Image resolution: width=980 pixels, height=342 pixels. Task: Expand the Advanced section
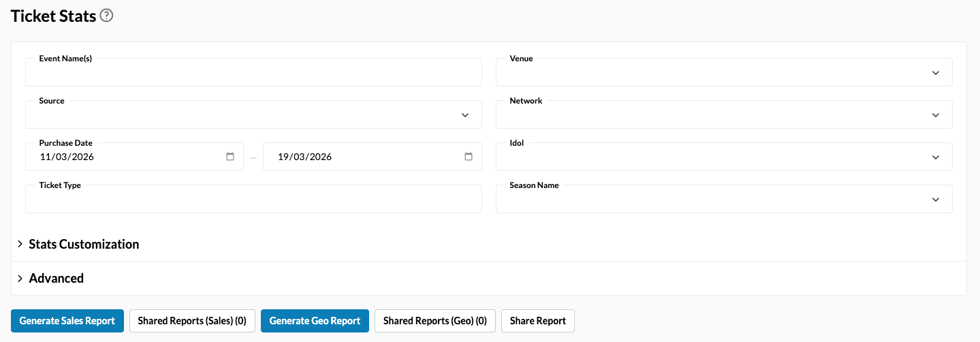[56, 278]
